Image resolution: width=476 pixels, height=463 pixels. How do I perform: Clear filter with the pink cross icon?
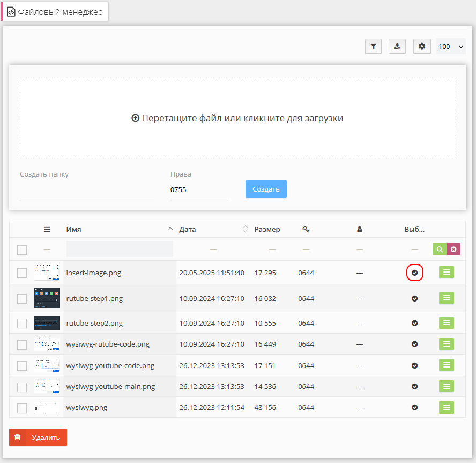453,249
